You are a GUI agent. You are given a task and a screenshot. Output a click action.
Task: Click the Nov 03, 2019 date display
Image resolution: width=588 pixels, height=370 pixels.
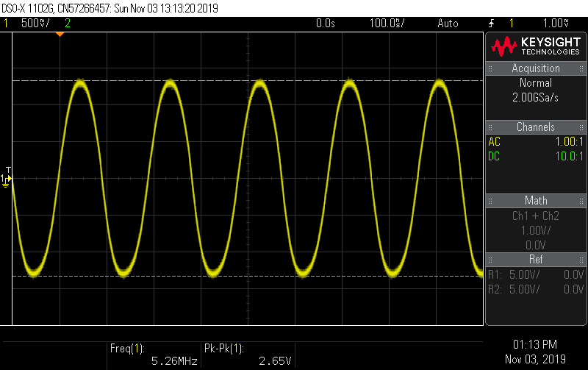click(x=535, y=359)
